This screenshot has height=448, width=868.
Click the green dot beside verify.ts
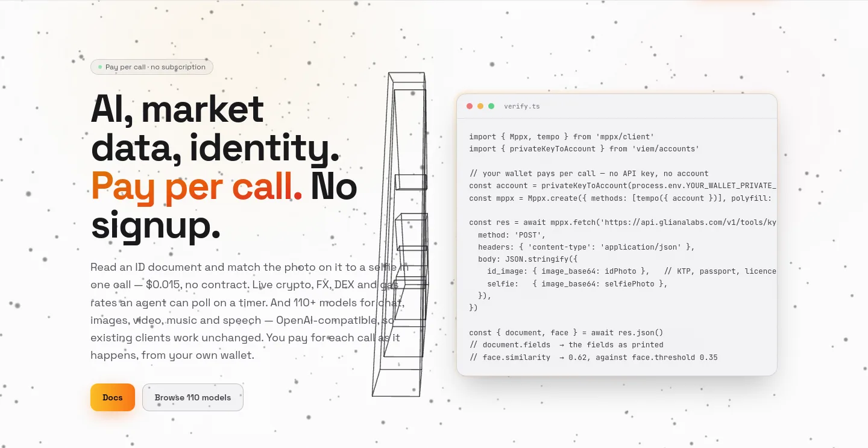coord(491,106)
